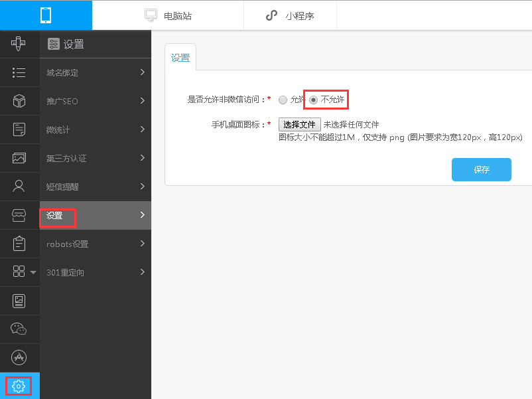Click the 设置 heading in dark panel
Screen dimensions: 532x399
point(74,44)
